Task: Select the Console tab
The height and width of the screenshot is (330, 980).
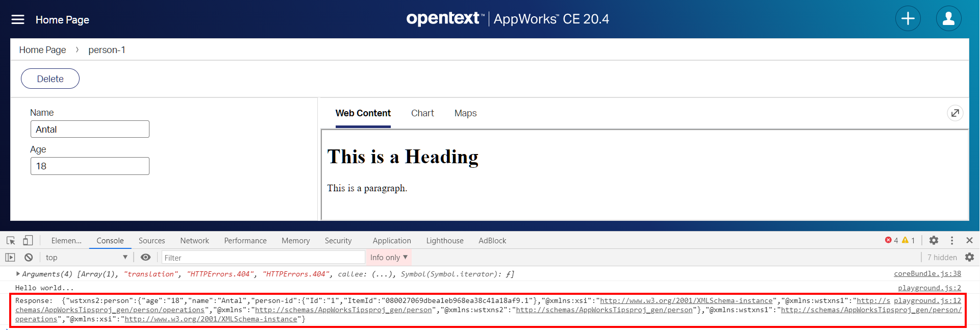Action: coord(110,241)
